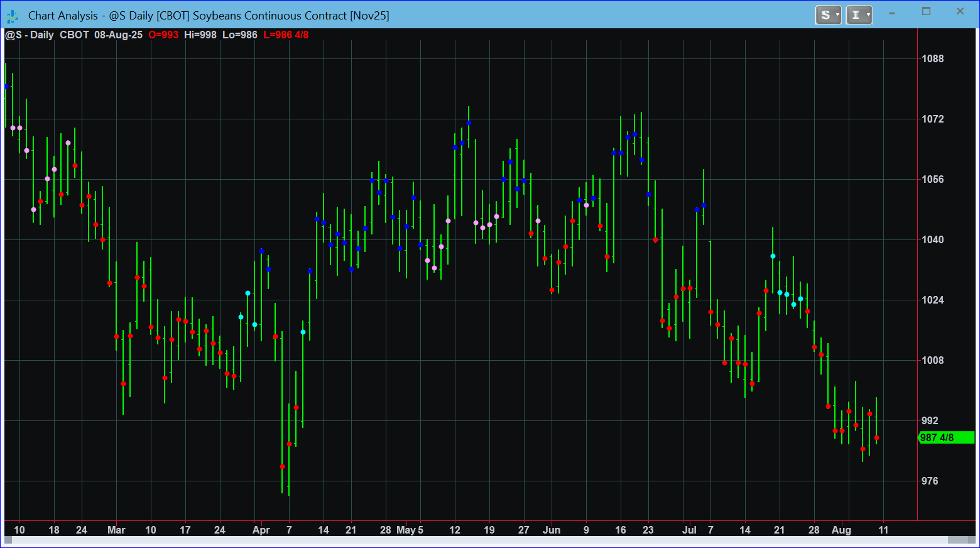Image resolution: width=980 pixels, height=548 pixels.
Task: Click the red O=993 open value
Action: click(163, 35)
